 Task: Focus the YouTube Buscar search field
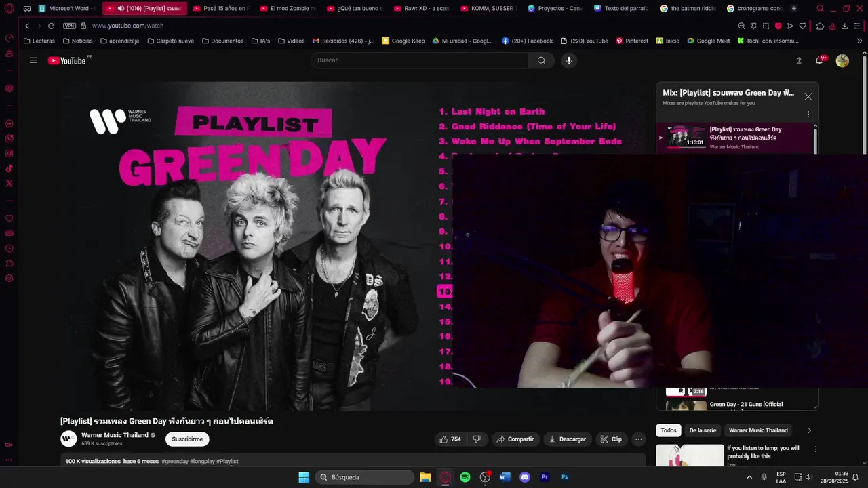coord(419,60)
